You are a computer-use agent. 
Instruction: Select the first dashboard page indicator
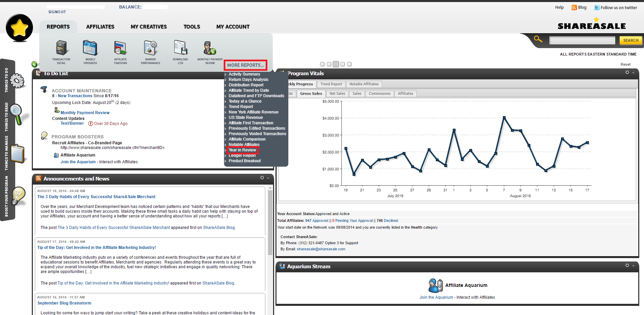coord(322,64)
